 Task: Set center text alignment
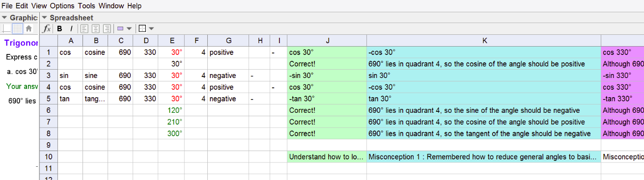tap(95, 28)
